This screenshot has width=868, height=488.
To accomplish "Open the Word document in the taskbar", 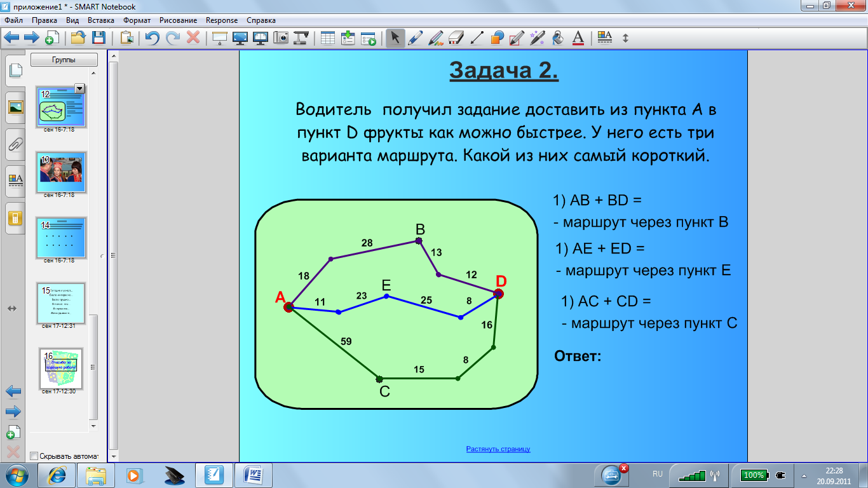I will [x=254, y=475].
